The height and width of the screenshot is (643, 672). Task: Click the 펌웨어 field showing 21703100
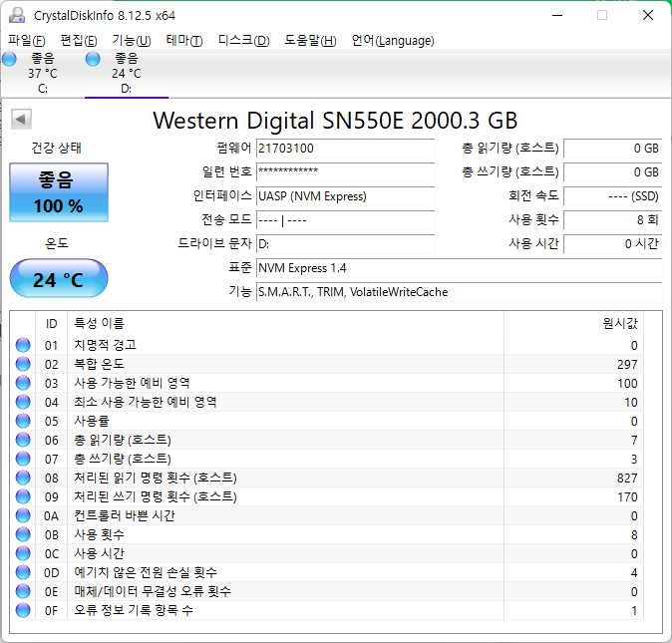345,149
